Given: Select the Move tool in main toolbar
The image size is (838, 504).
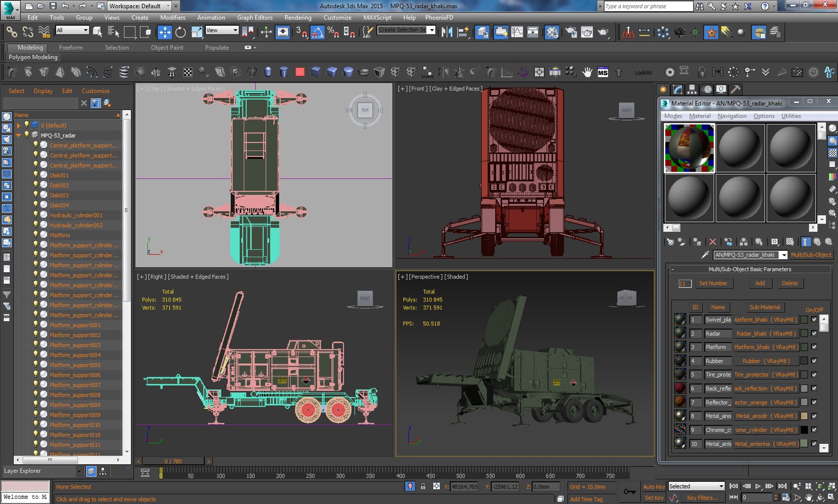Looking at the screenshot, I should tap(165, 32).
